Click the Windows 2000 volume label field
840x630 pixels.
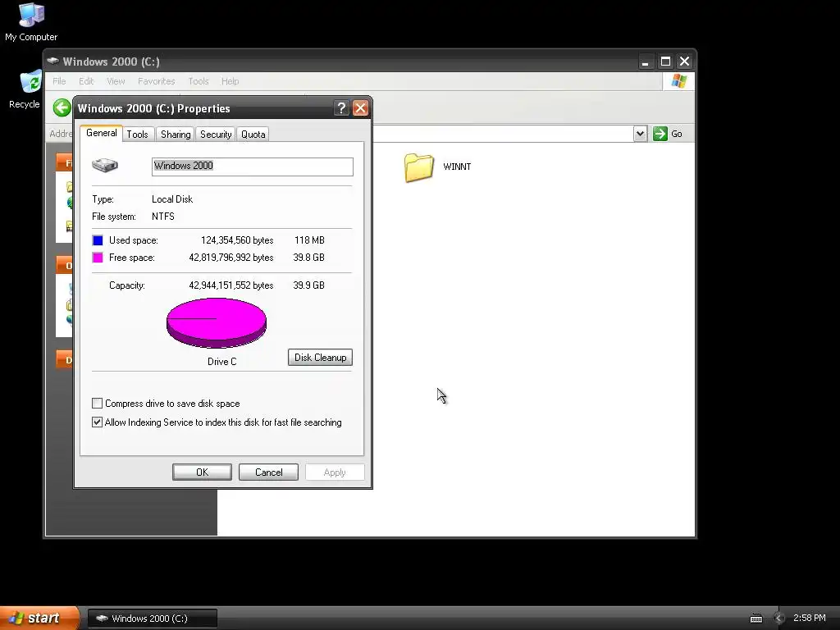(x=253, y=167)
